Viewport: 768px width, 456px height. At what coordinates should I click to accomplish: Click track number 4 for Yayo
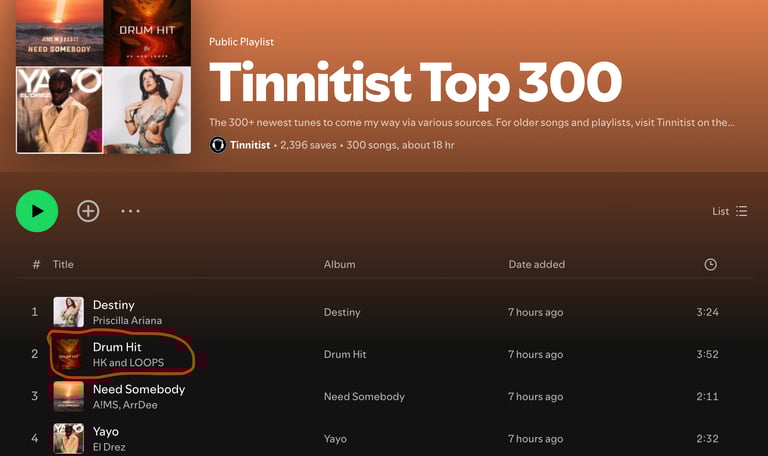tap(35, 438)
